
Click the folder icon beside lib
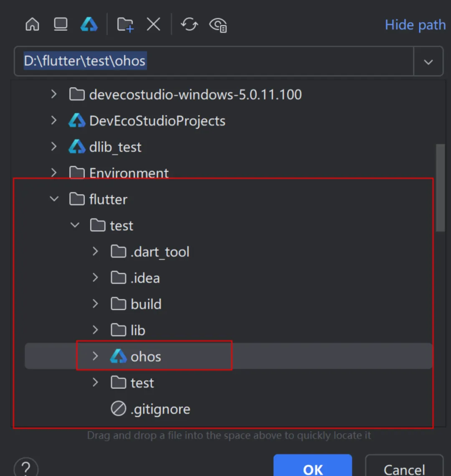coord(118,330)
